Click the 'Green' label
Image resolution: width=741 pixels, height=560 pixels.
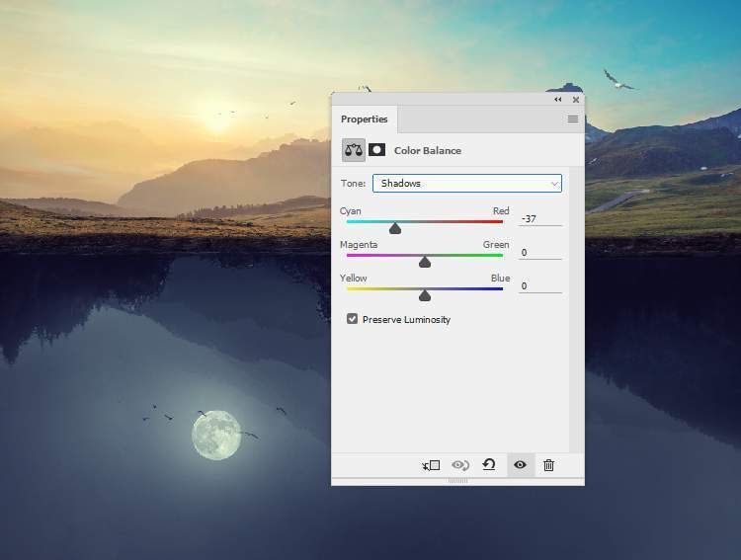click(x=496, y=244)
